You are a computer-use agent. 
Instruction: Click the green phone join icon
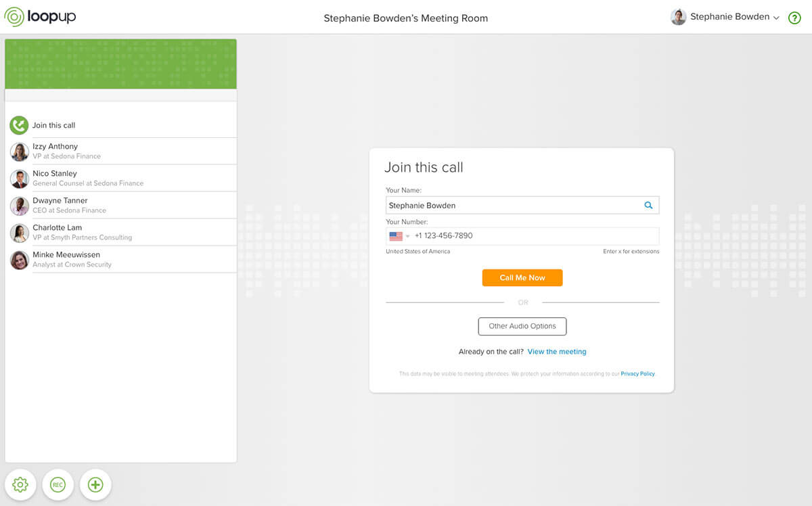[x=19, y=125]
